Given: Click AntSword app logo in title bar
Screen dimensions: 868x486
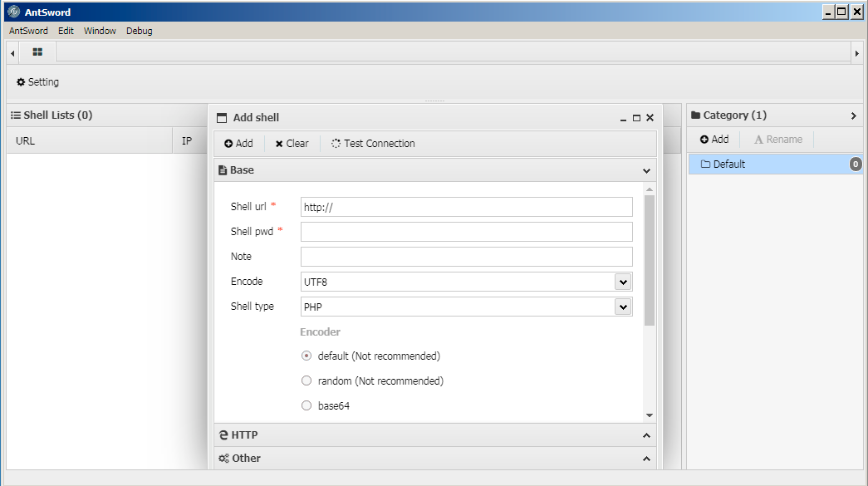Looking at the screenshot, I should point(14,12).
